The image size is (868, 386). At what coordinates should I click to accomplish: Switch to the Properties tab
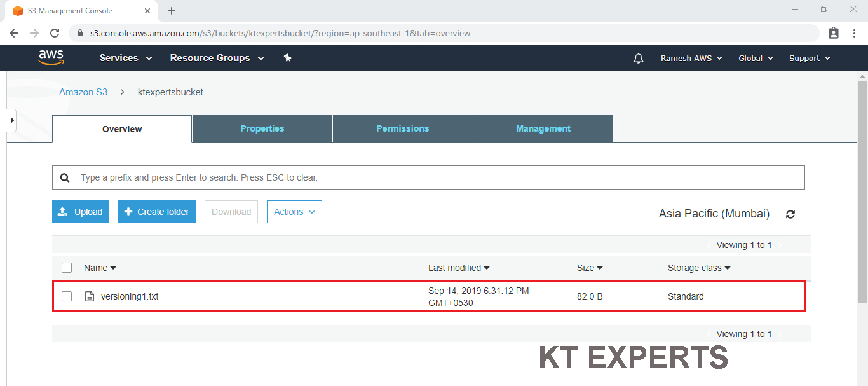262,128
